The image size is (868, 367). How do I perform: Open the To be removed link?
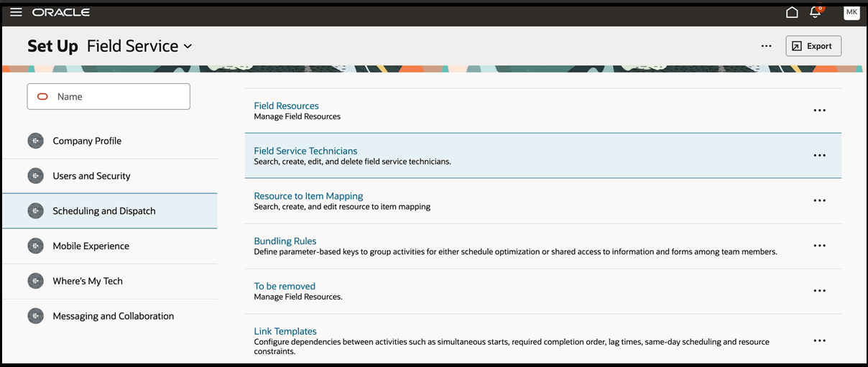pos(285,286)
